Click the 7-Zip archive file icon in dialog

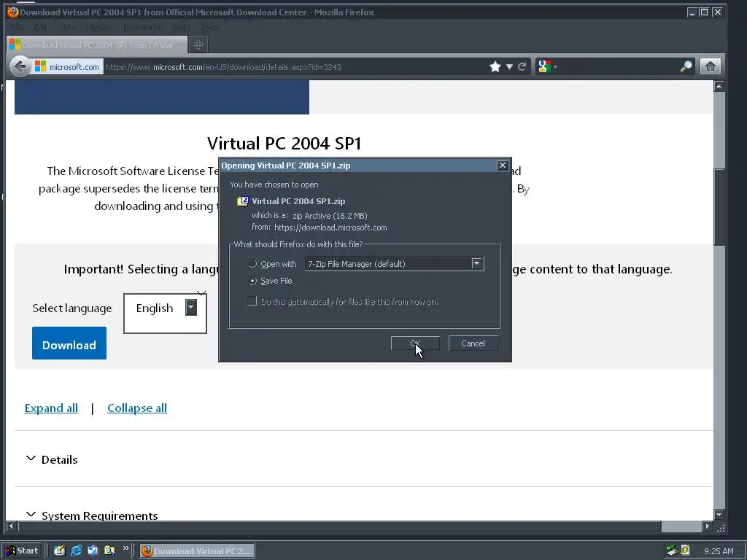click(242, 201)
